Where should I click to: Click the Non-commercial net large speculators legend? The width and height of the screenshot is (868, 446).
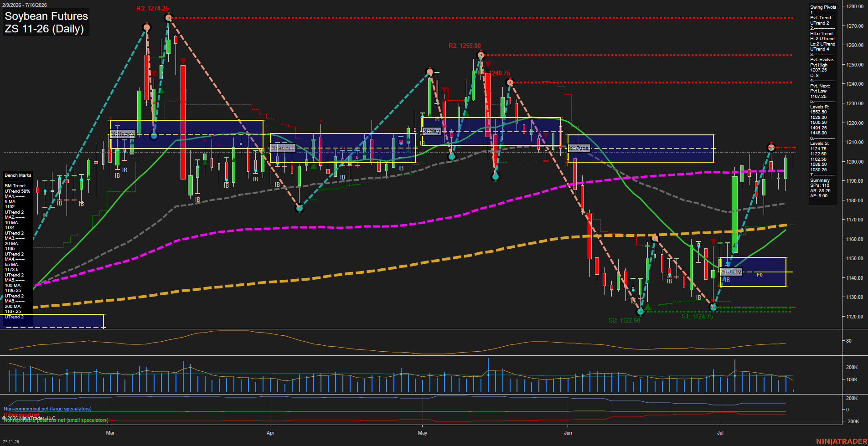pos(47,409)
